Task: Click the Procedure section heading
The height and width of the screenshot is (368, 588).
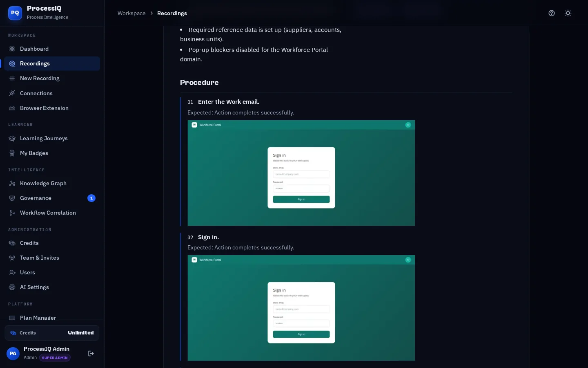Action: (199, 83)
